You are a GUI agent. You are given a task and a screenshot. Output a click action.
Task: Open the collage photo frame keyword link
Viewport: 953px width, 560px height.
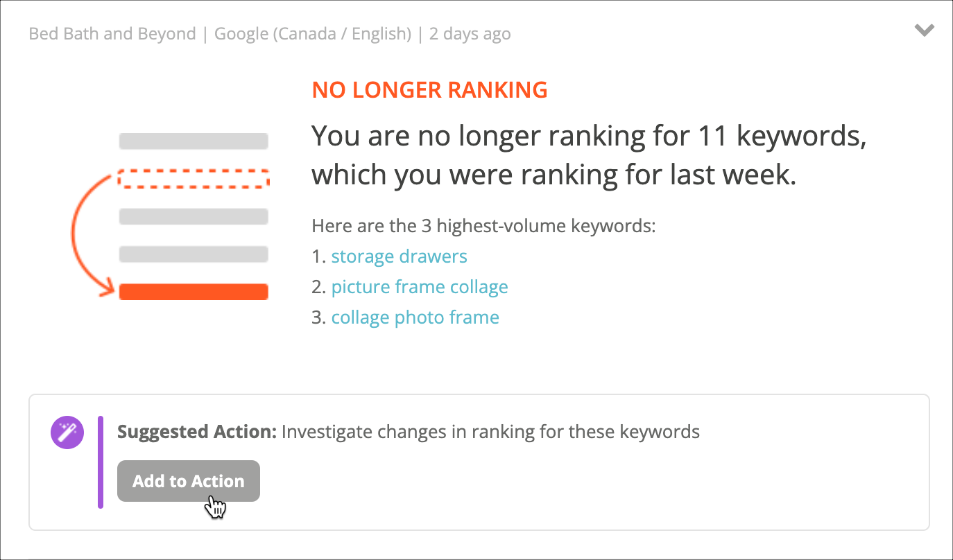click(x=415, y=317)
